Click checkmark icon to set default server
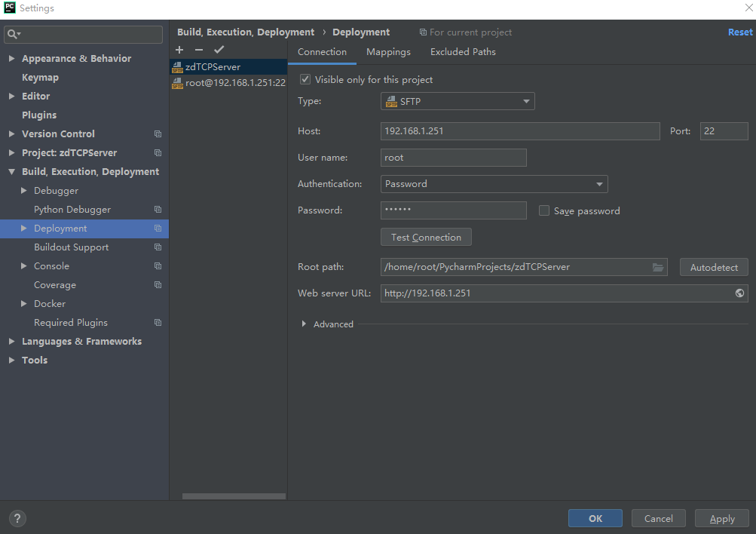Viewport: 756px width, 534px height. point(219,50)
